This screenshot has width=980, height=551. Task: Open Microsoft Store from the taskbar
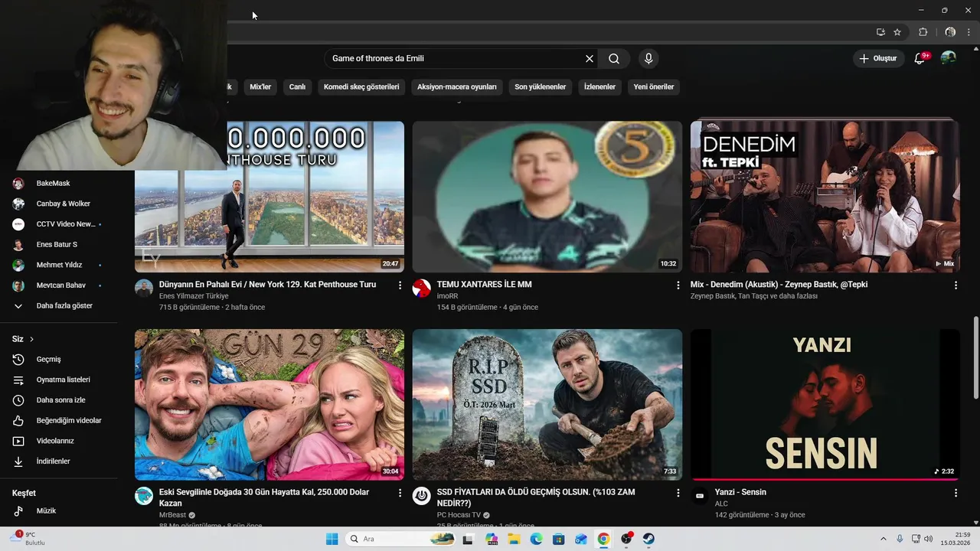click(559, 539)
